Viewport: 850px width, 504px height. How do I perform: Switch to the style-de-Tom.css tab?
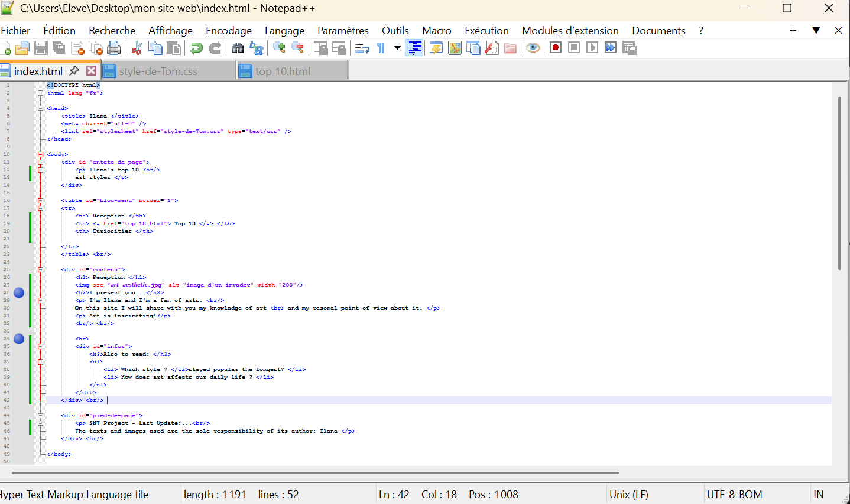click(158, 71)
